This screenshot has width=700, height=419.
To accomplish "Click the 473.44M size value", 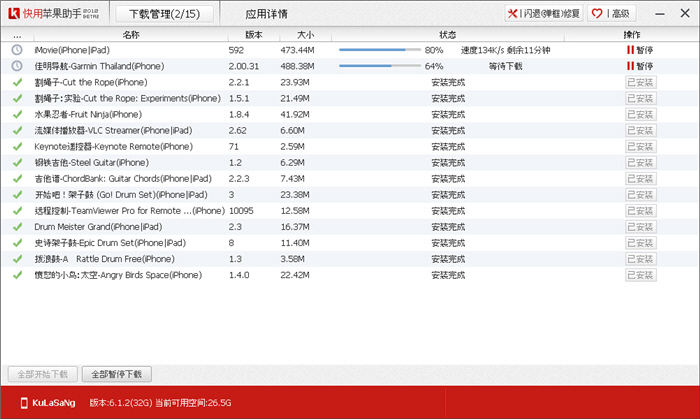I will click(297, 50).
